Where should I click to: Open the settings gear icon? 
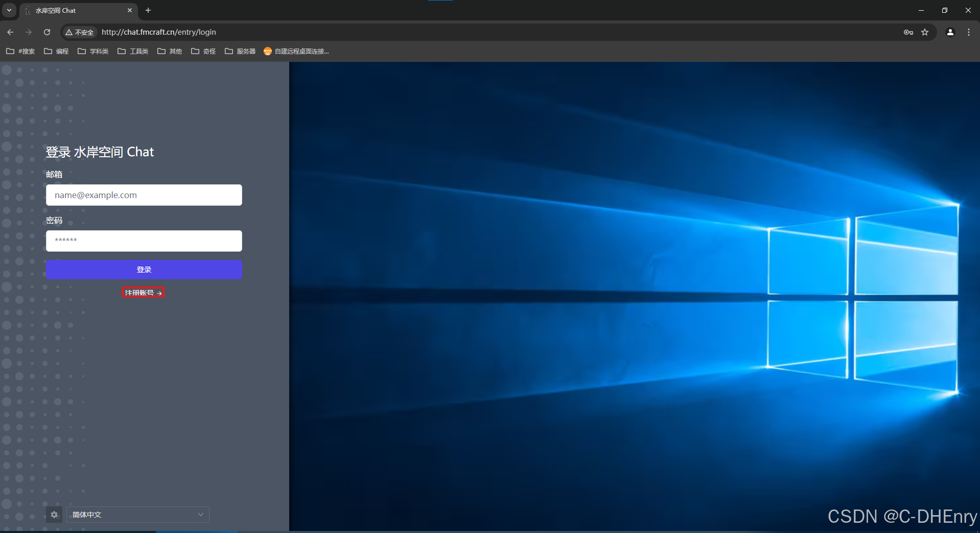[x=54, y=515]
